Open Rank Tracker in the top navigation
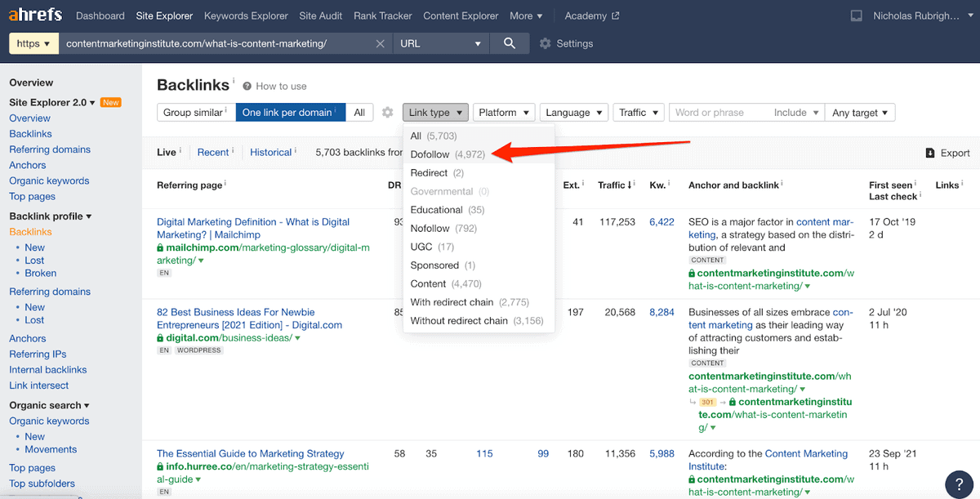980x499 pixels. pos(383,16)
